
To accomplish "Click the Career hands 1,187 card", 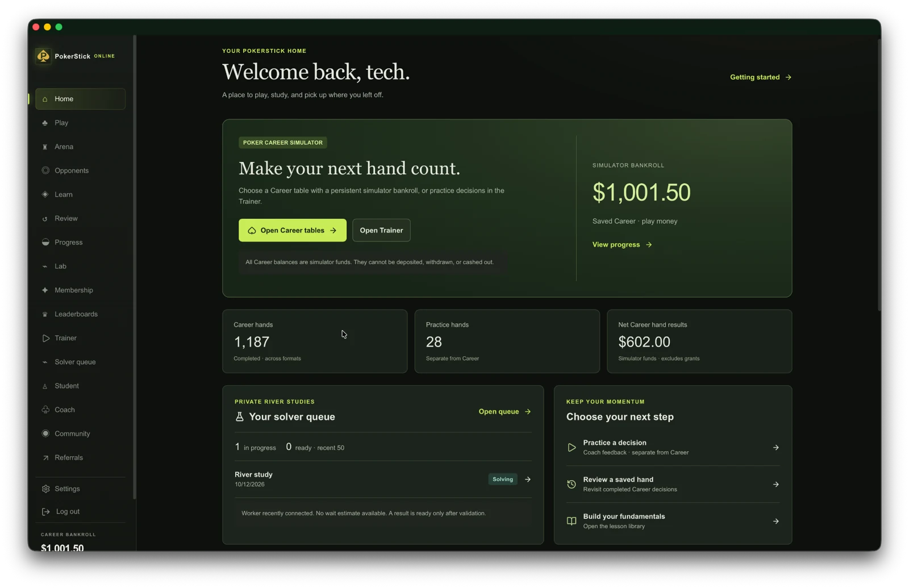I will pos(315,341).
